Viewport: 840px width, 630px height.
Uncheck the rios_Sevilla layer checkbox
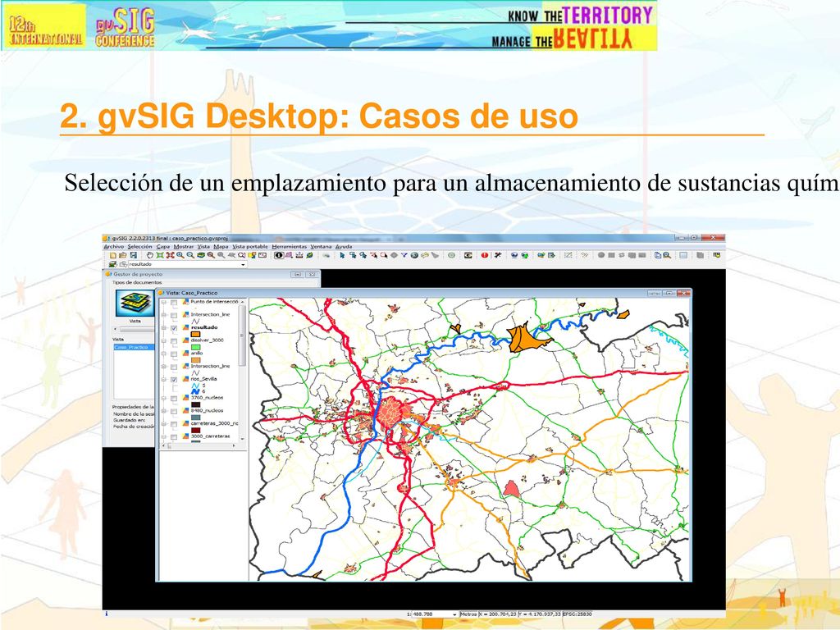tap(174, 379)
